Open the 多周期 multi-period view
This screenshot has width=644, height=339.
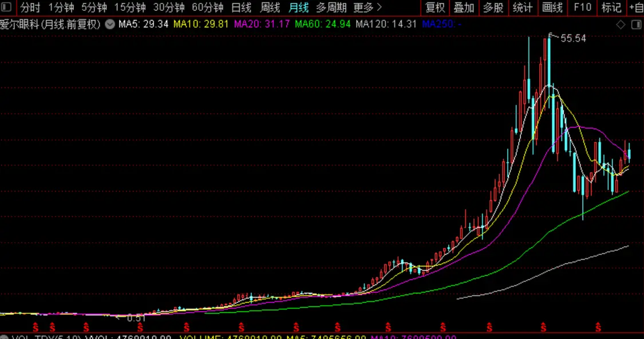tap(331, 7)
